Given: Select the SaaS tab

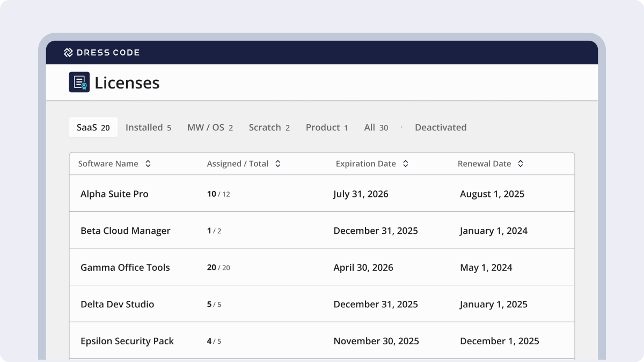Looking at the screenshot, I should [x=93, y=128].
